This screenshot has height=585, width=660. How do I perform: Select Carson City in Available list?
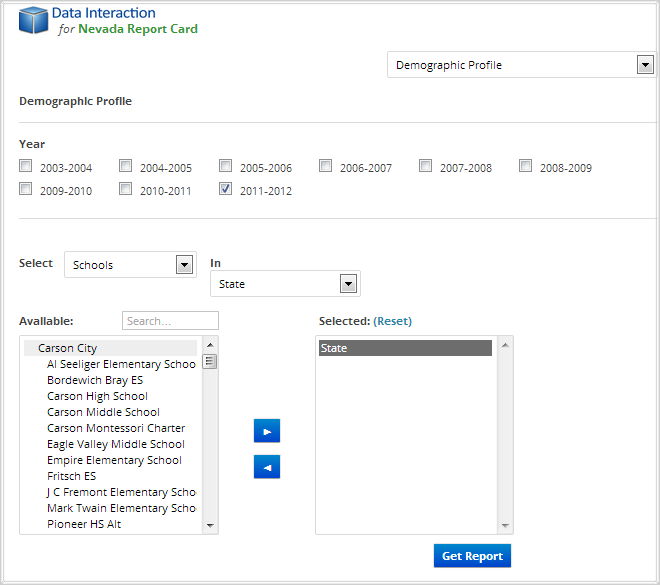pyautogui.click(x=110, y=348)
